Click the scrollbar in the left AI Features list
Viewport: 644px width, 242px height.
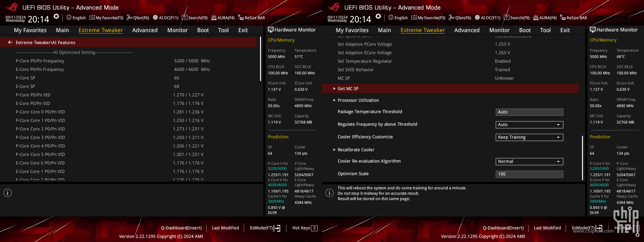260,59
